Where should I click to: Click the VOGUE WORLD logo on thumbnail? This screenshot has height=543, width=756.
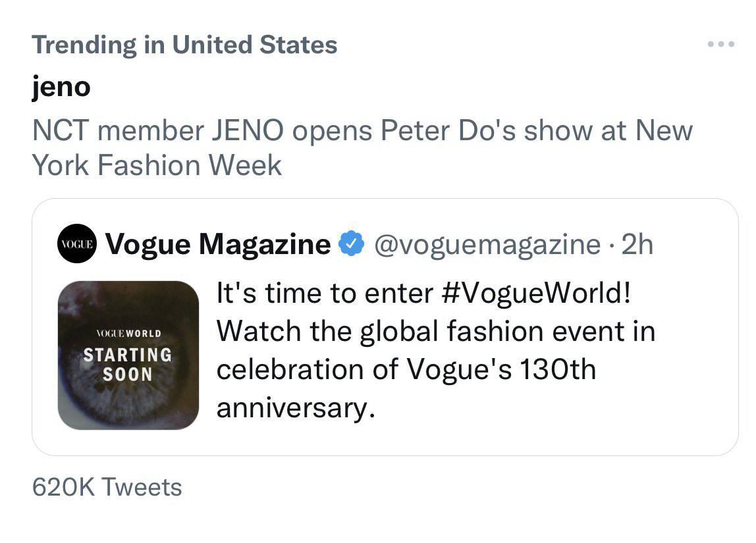pos(128,334)
